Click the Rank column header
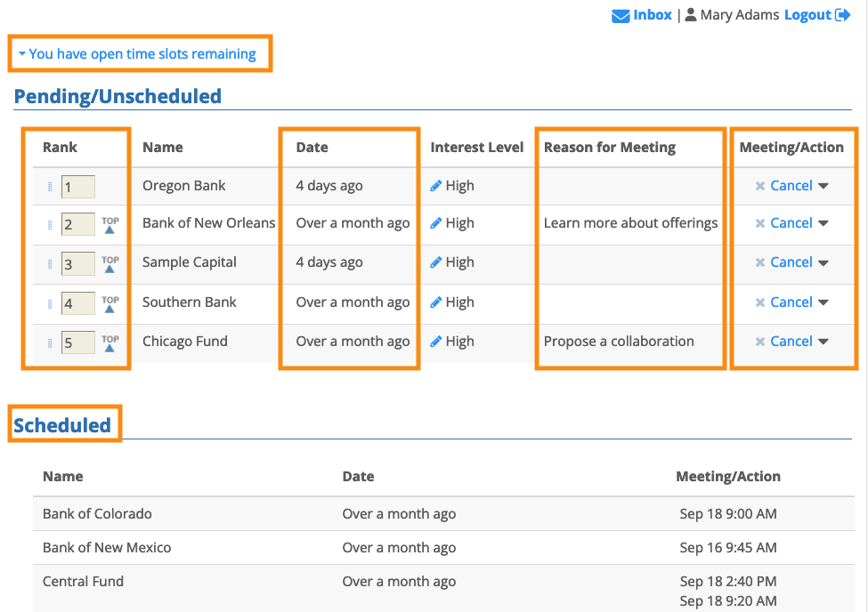The image size is (868, 612). (60, 148)
